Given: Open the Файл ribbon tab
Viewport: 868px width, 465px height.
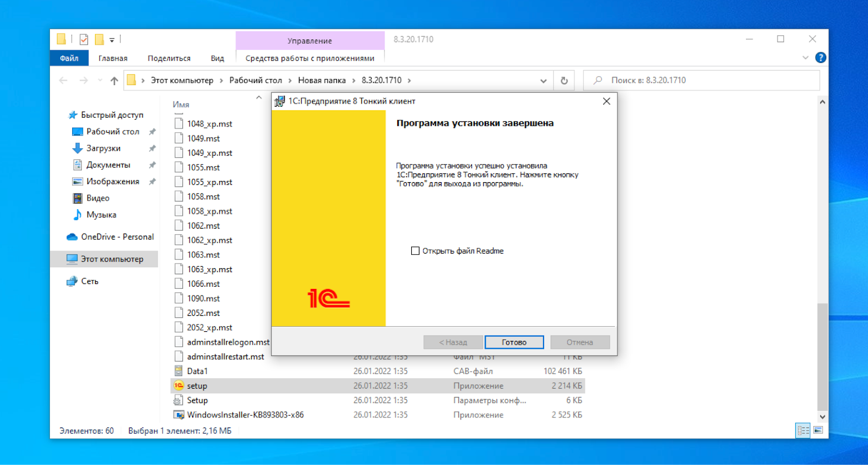Looking at the screenshot, I should click(x=69, y=58).
